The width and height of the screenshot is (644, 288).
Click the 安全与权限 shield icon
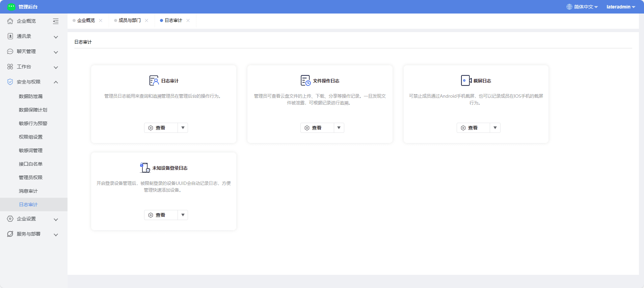click(x=10, y=82)
